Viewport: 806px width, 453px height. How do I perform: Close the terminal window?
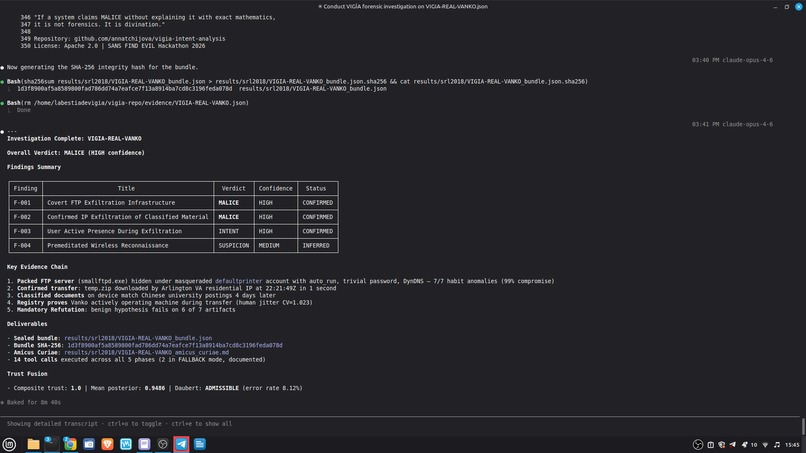[x=799, y=7]
